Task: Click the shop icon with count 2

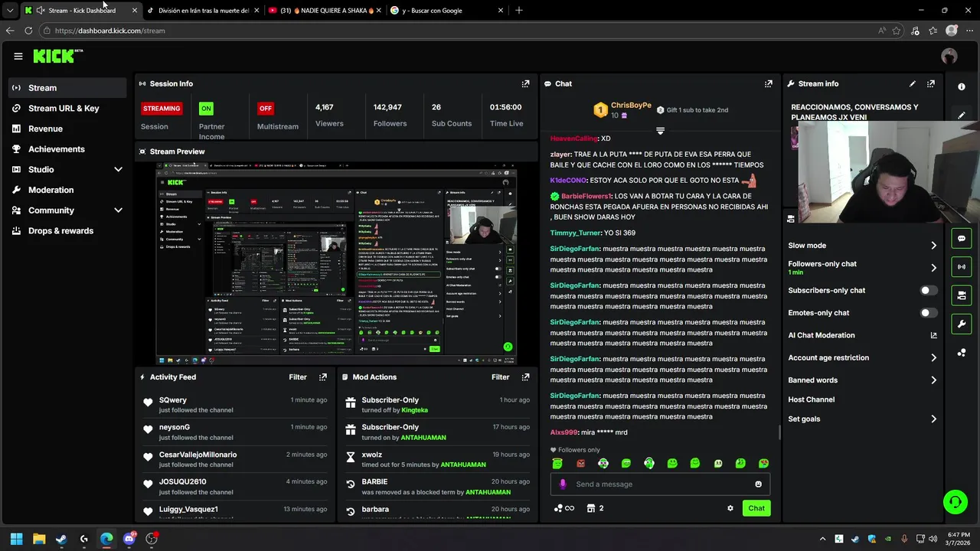Action: point(595,508)
